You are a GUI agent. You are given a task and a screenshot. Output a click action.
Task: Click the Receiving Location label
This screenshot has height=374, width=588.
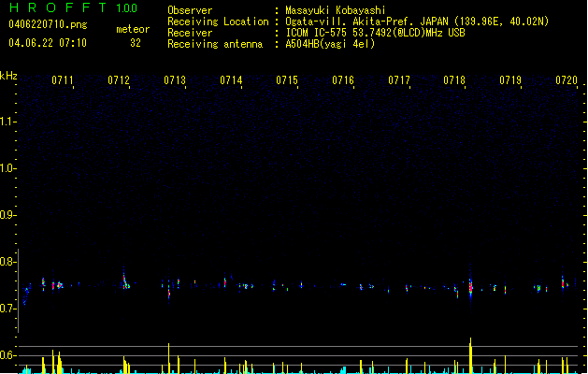point(218,22)
